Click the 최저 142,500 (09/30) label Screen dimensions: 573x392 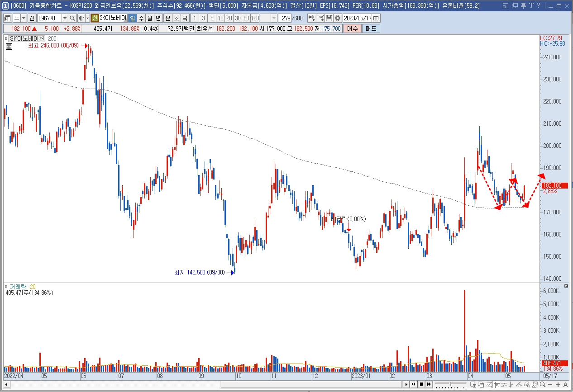(x=199, y=273)
